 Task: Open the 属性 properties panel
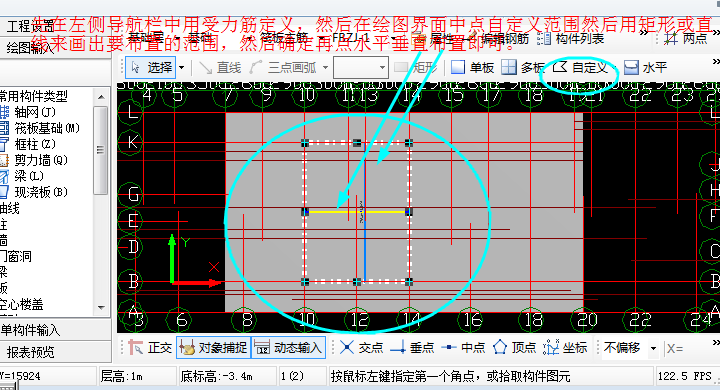[x=433, y=39]
